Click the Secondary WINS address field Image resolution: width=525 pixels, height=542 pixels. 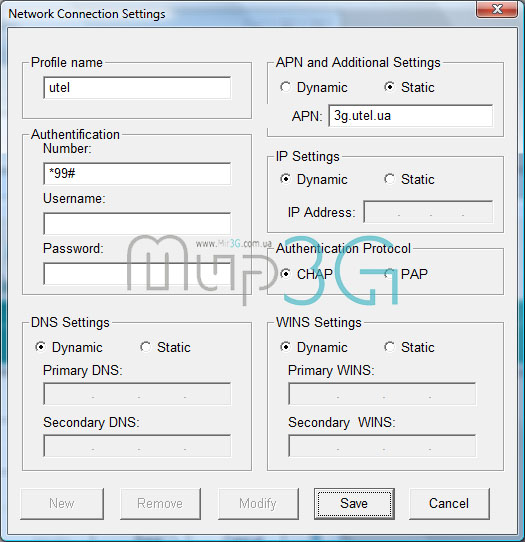click(x=382, y=446)
